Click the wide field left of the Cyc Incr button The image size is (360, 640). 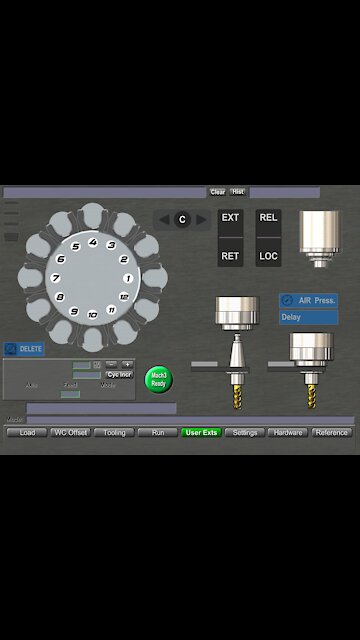click(87, 375)
